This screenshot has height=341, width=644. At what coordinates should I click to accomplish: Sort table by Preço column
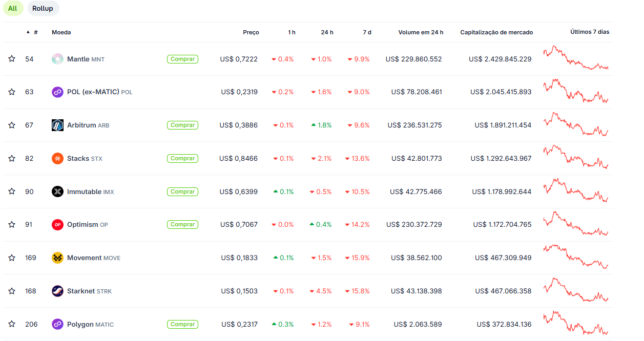(251, 32)
